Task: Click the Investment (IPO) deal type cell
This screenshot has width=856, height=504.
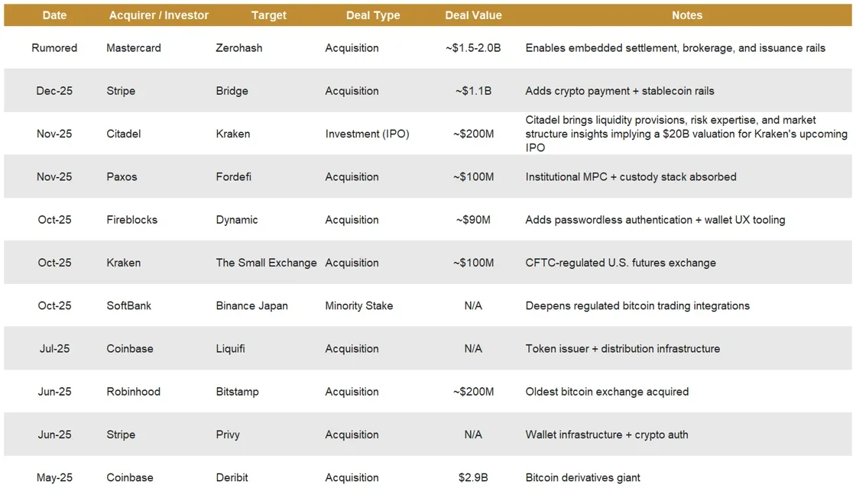Action: [368, 134]
